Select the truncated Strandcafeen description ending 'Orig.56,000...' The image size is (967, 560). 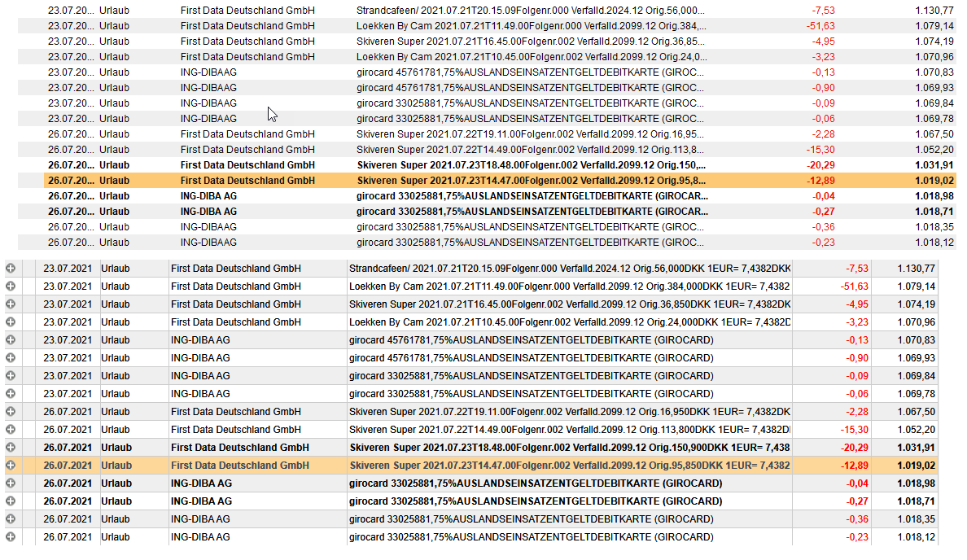[531, 11]
